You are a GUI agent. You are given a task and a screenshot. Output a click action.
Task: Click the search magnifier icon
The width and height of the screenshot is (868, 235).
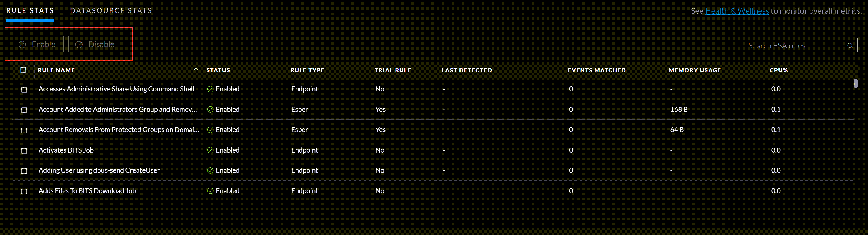click(850, 46)
